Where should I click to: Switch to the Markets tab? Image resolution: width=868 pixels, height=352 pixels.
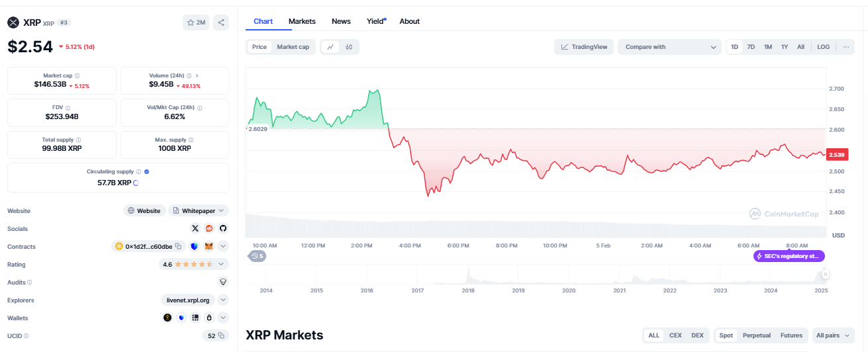pyautogui.click(x=302, y=21)
